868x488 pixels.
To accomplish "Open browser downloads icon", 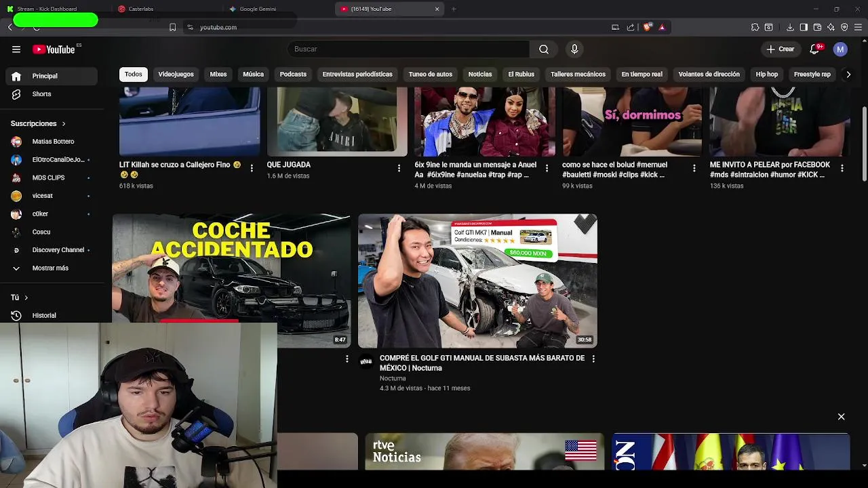I will tap(790, 27).
